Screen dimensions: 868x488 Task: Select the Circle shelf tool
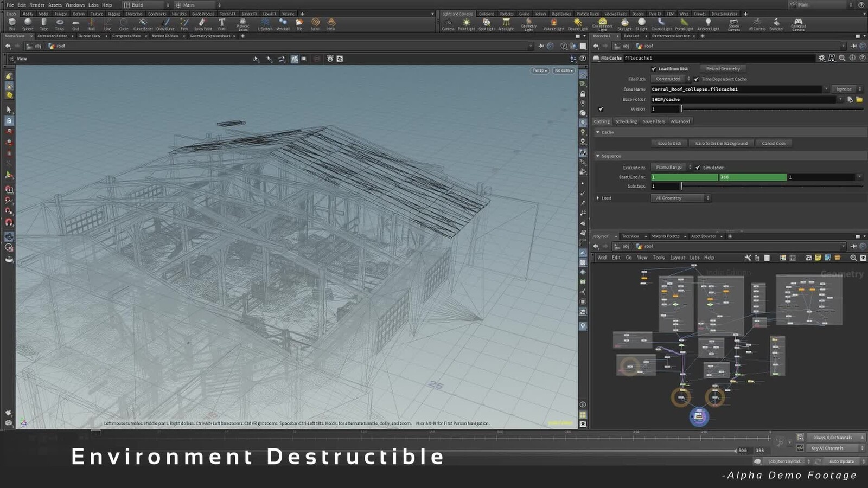click(124, 24)
